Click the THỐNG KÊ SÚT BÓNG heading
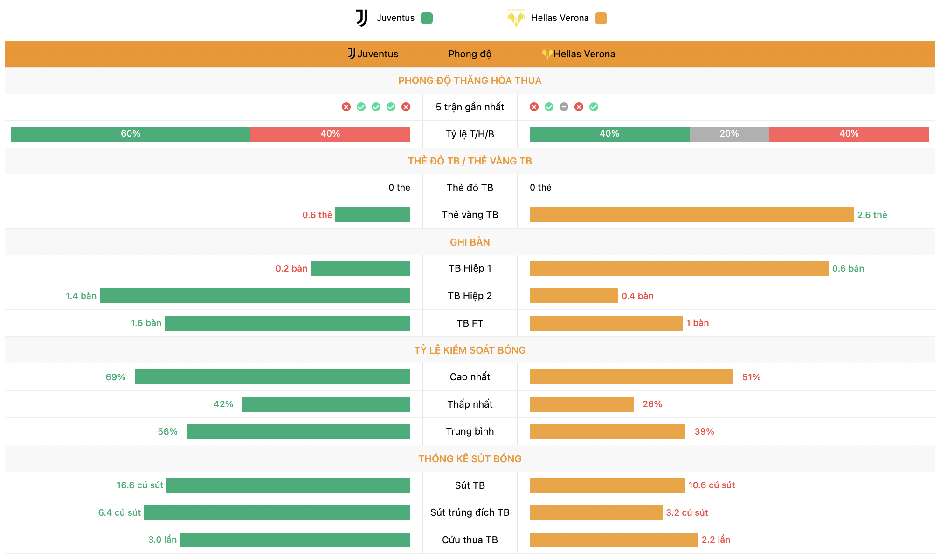Screen dimensions: 940x560 pos(470,459)
